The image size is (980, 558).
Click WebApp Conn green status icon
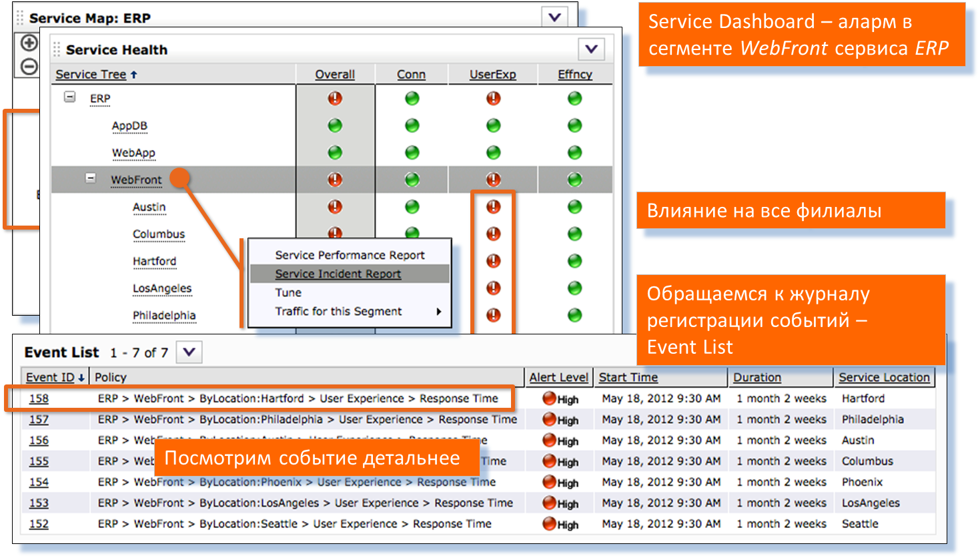point(412,153)
